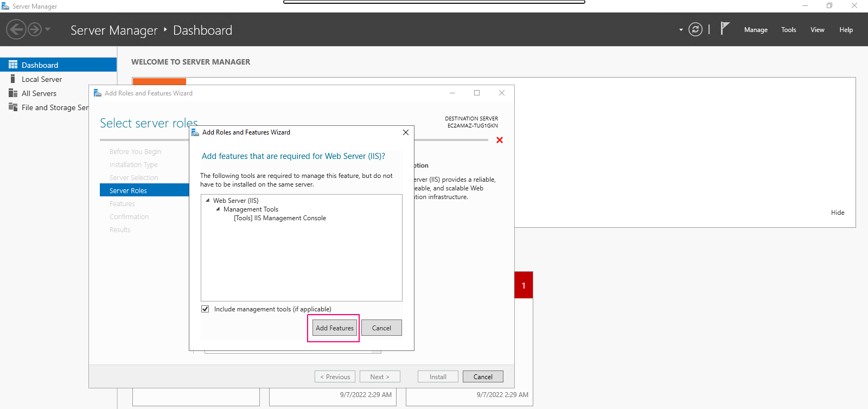Close the outer Add Roles wizard window

point(502,93)
